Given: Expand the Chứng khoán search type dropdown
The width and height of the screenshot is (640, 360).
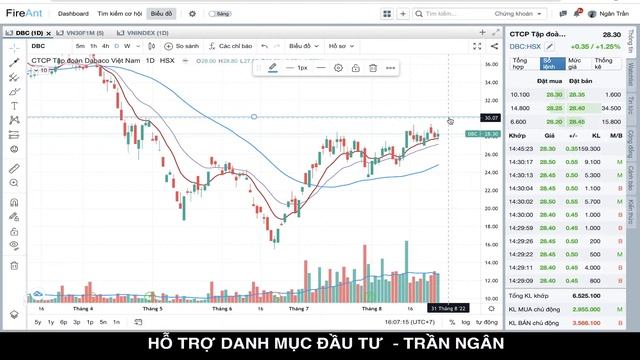Looking at the screenshot, I should (x=518, y=14).
